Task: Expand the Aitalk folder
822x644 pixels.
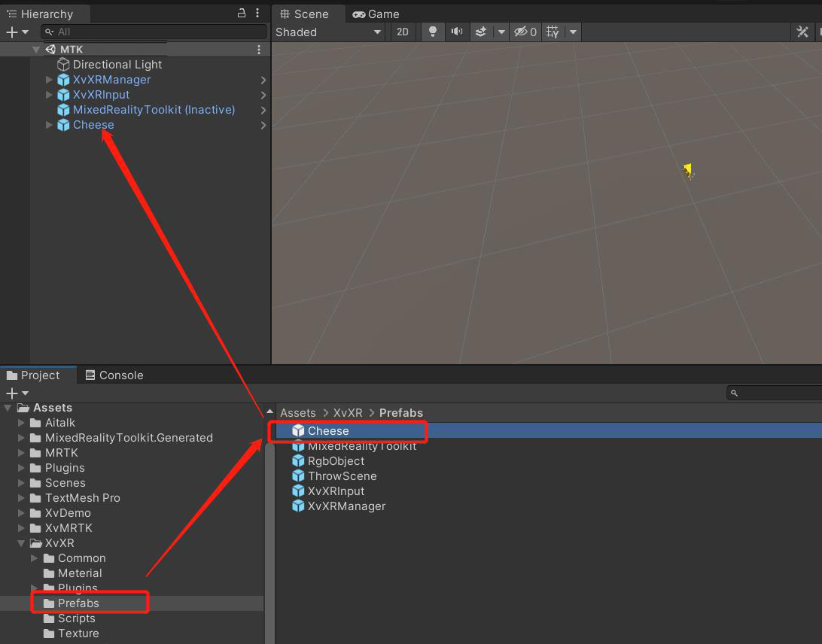Action: [21, 423]
